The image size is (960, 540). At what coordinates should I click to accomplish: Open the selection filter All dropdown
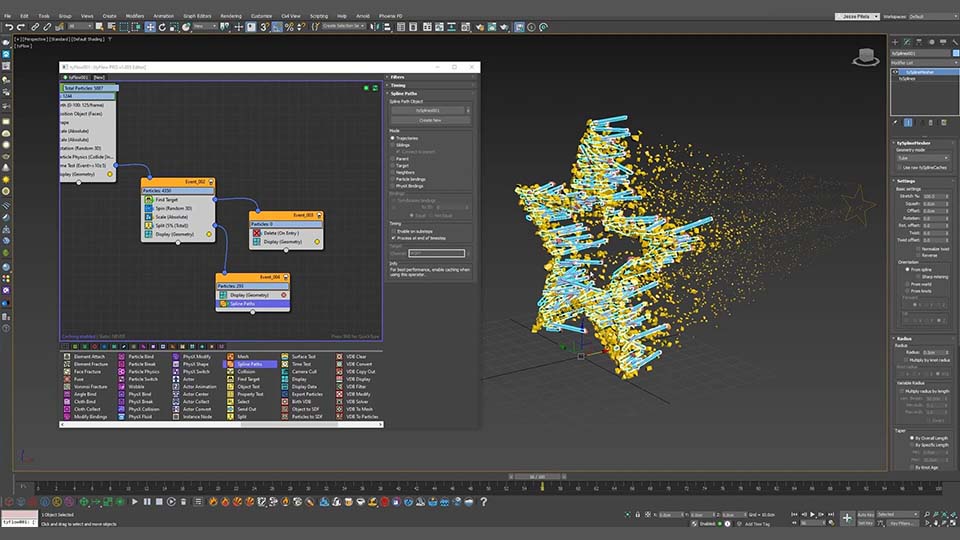[80, 26]
